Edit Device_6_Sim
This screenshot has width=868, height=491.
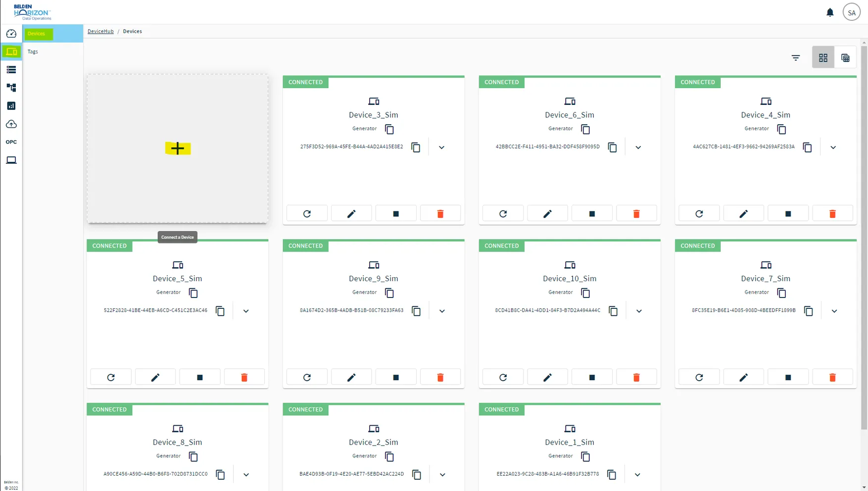[547, 213]
